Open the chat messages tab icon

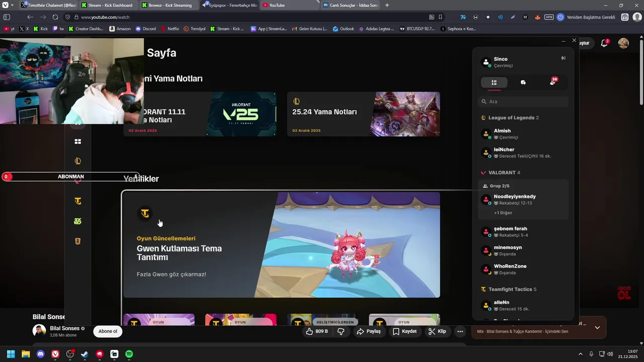coord(523,82)
